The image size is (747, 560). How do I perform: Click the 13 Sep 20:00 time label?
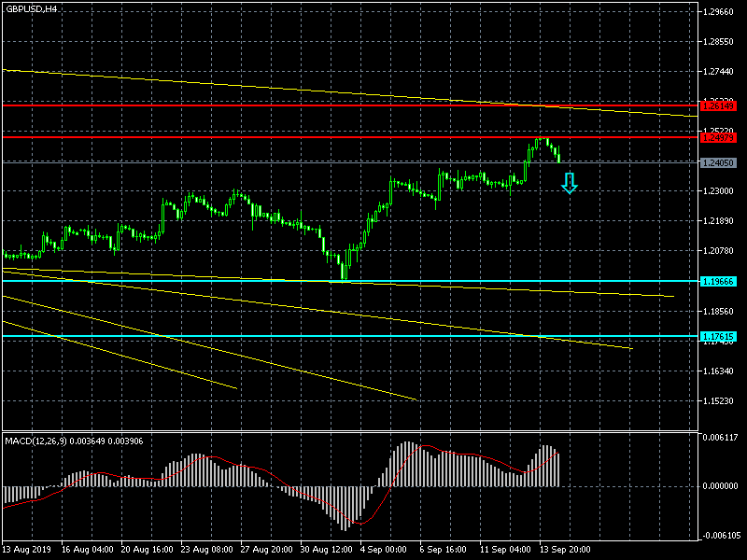coord(565,550)
